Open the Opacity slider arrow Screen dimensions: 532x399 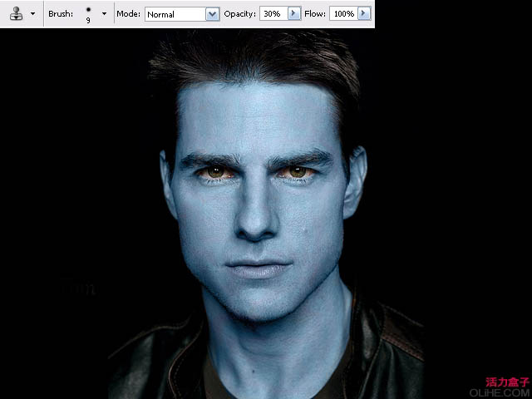point(293,14)
